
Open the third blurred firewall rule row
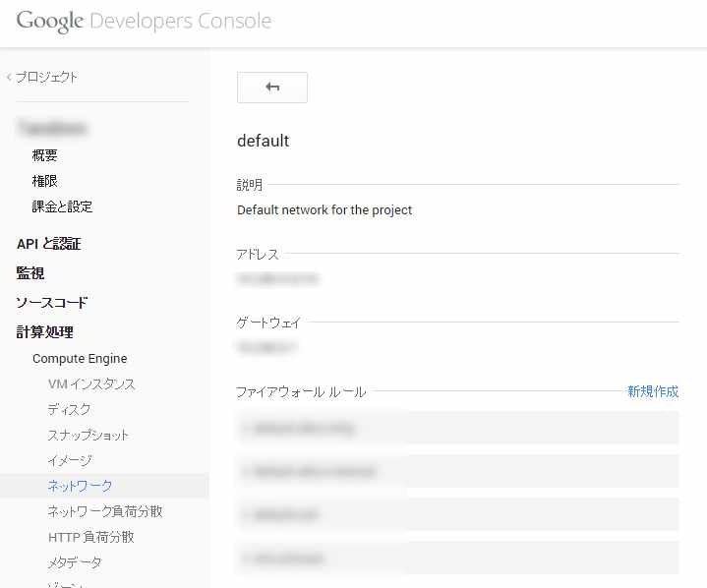(457, 514)
